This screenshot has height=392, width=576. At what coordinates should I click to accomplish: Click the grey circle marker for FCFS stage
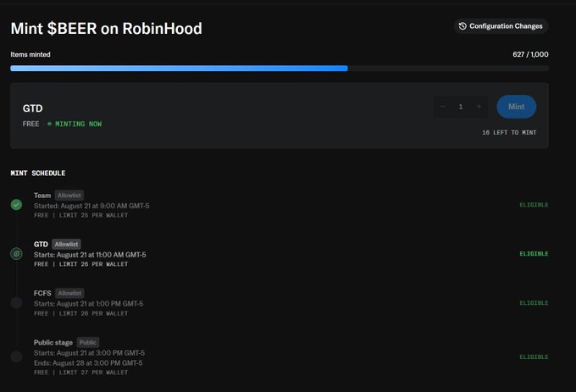[x=16, y=303]
